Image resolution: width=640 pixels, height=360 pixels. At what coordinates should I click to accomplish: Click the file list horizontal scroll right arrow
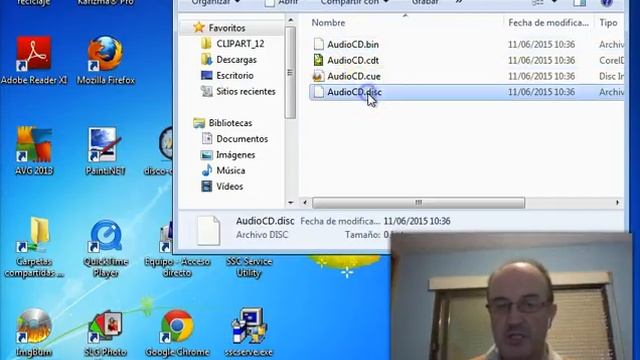tap(618, 202)
